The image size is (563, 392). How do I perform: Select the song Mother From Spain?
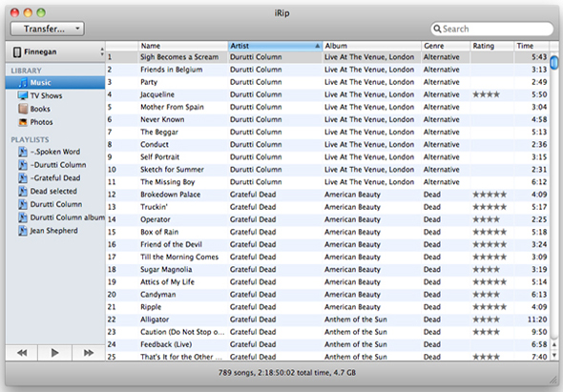[172, 107]
